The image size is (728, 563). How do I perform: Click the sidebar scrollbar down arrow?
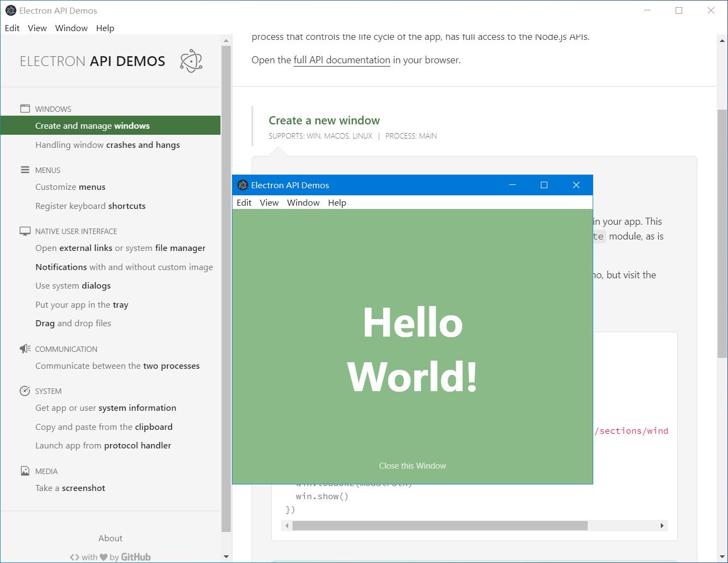226,557
